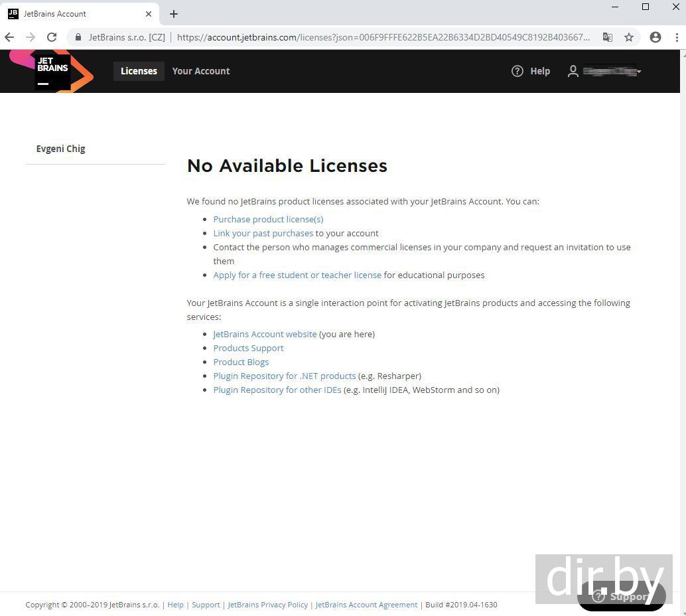
Task: Close the JetBrains Account tab
Action: pos(149,14)
